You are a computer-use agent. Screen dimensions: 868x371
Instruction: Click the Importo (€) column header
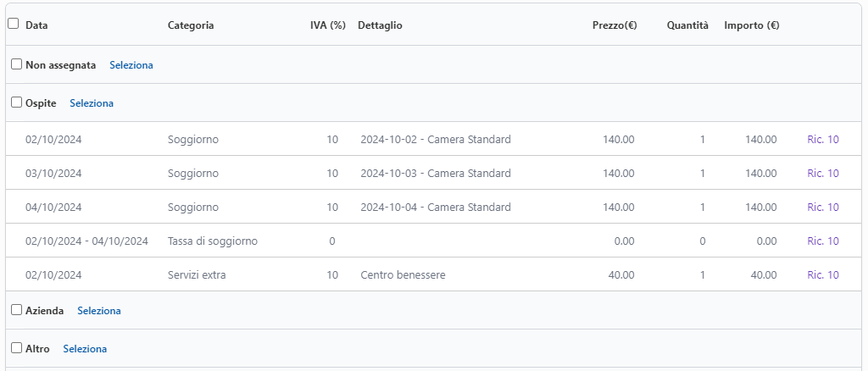pyautogui.click(x=751, y=25)
